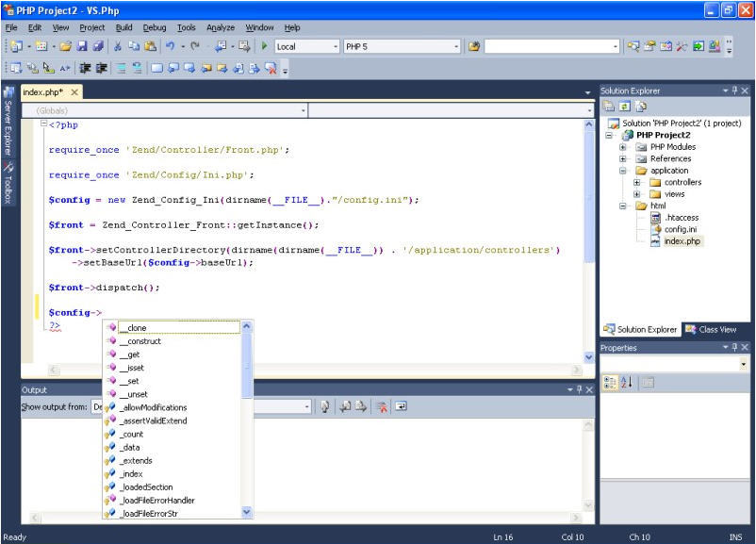This screenshot has height=544, width=756.
Task: Clear all bookmarks with the red X icon
Action: (x=271, y=69)
